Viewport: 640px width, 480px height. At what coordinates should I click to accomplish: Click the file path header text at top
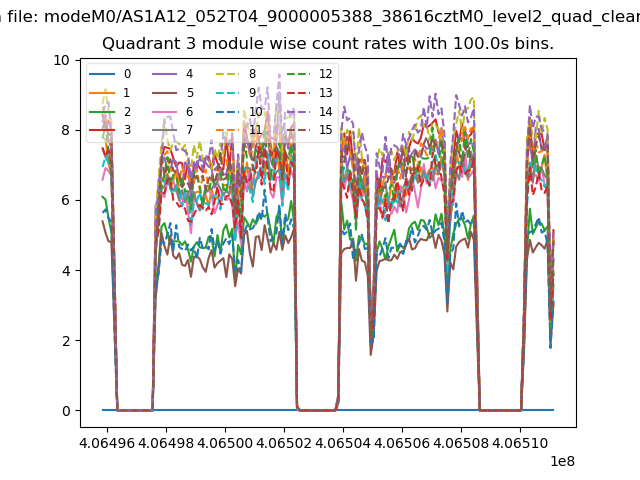[x=320, y=16]
